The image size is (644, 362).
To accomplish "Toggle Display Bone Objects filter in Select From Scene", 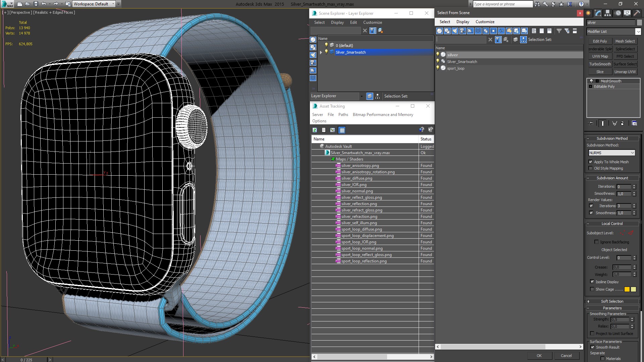I will [x=501, y=31].
